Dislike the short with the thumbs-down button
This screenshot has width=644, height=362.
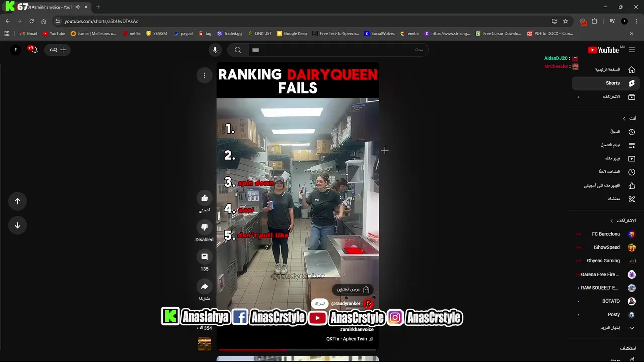click(x=204, y=227)
